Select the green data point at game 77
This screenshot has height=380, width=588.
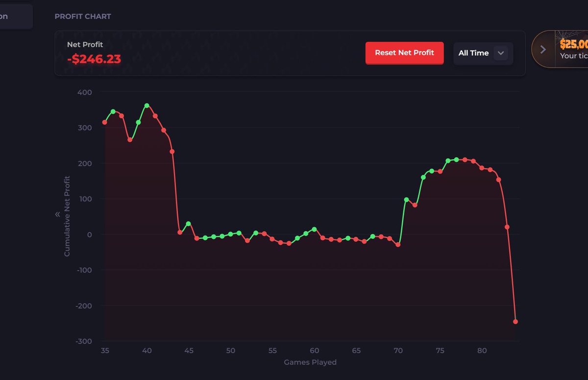pyautogui.click(x=456, y=159)
